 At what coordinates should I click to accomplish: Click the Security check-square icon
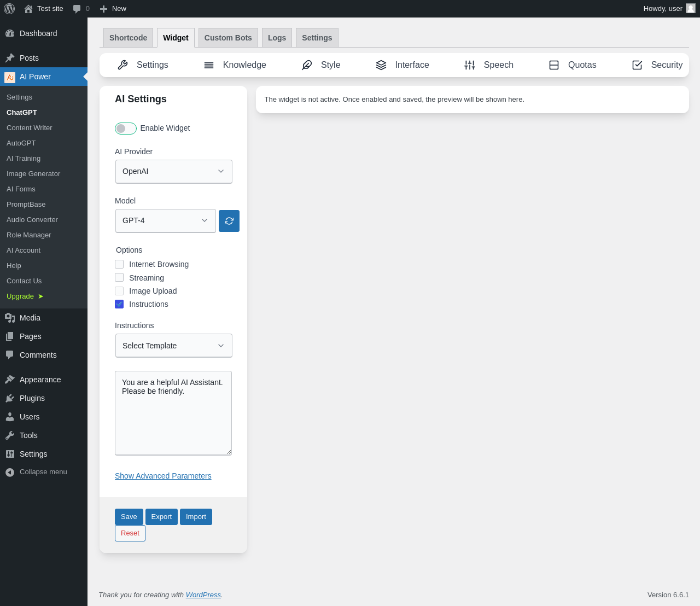(x=637, y=65)
